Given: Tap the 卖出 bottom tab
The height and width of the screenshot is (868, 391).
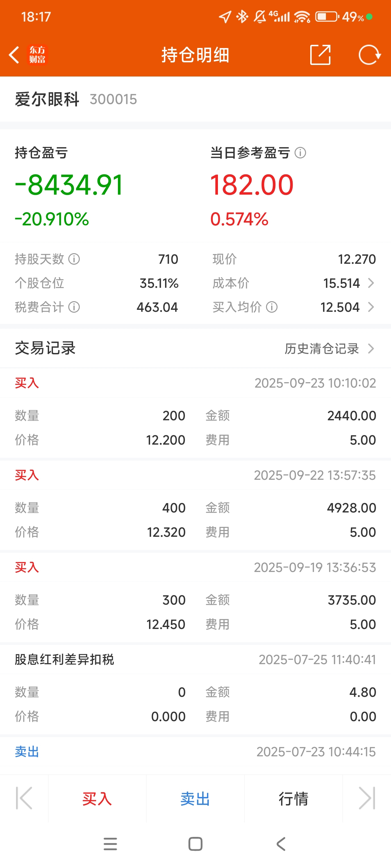Looking at the screenshot, I should point(195,799).
